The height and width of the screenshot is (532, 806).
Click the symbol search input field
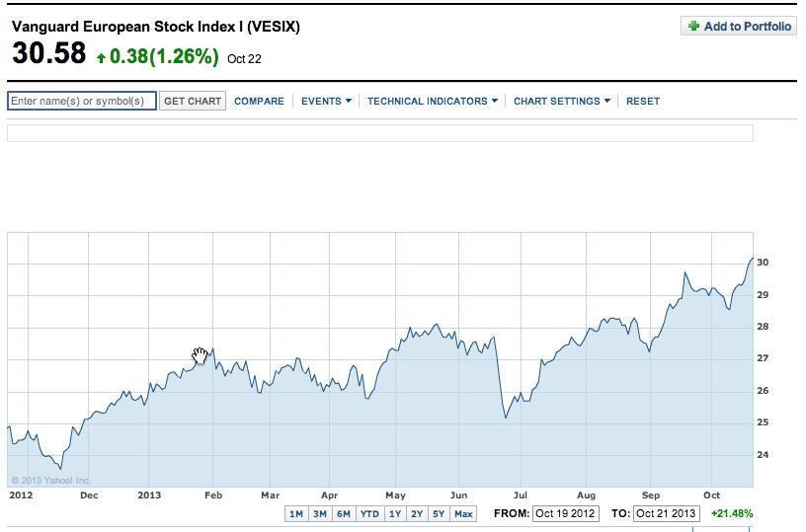pyautogui.click(x=82, y=101)
